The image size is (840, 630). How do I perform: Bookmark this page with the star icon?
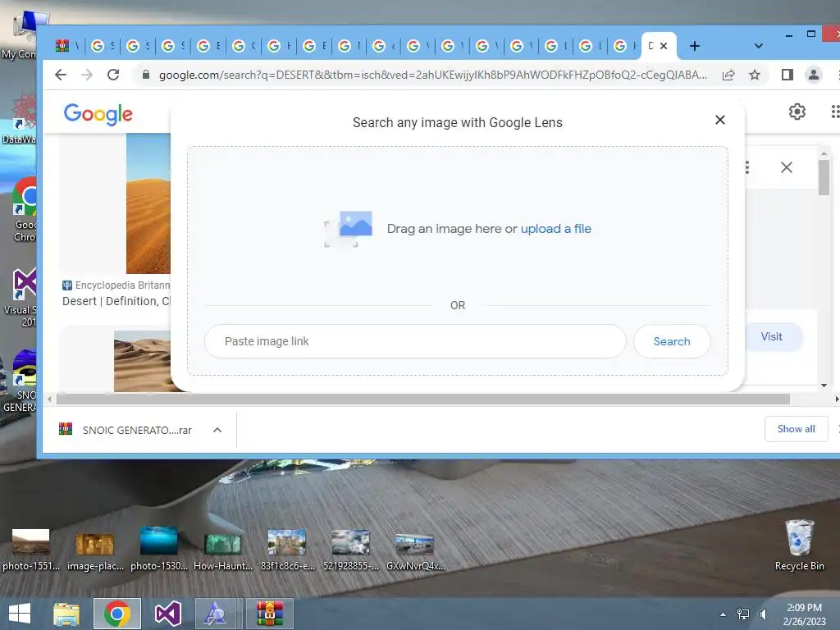(x=755, y=75)
